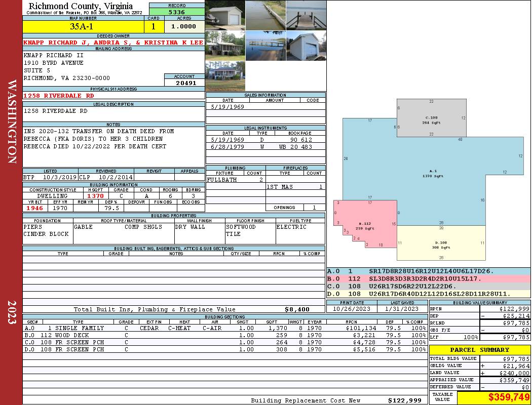Click the black APPRAISED VALUE $359,749 amount
This screenshot has height=405, width=532.
click(514, 380)
